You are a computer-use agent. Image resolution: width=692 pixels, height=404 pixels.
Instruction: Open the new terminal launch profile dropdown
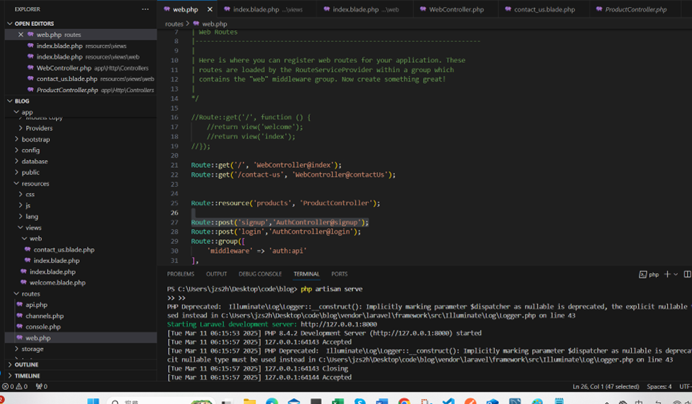676,274
